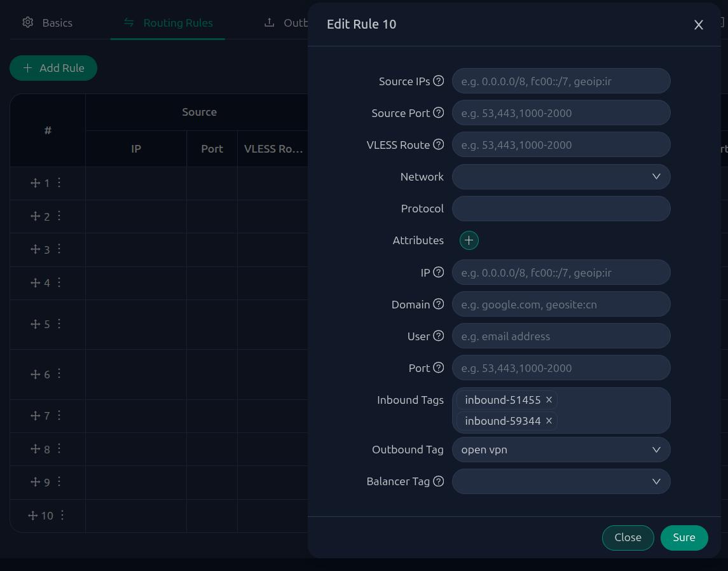Viewport: 728px width, 571px height.
Task: Open more options menu for rule 10
Action: (62, 515)
